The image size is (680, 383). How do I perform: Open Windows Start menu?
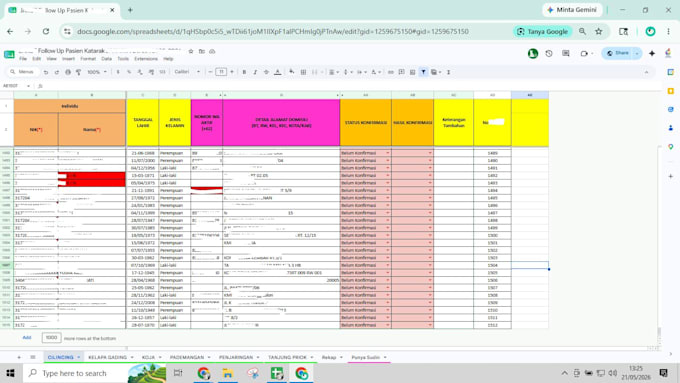[10, 373]
